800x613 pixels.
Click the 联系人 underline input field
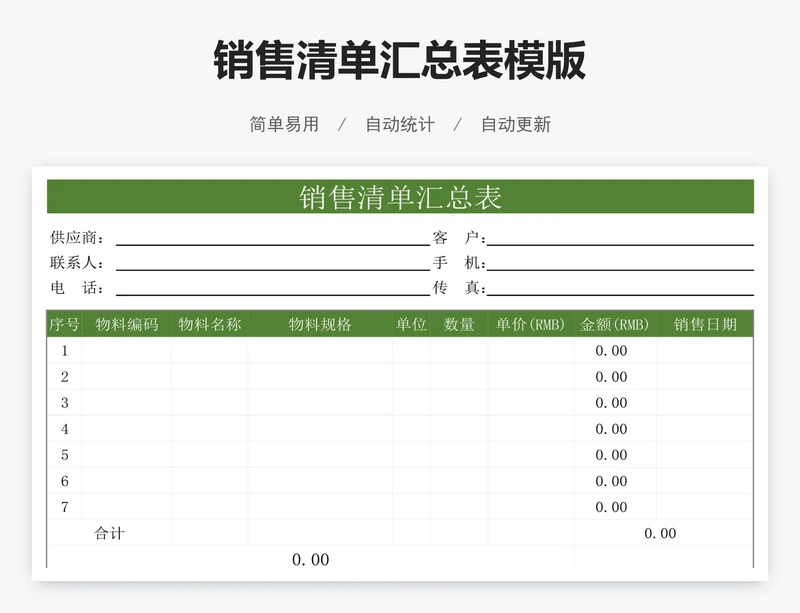273,262
